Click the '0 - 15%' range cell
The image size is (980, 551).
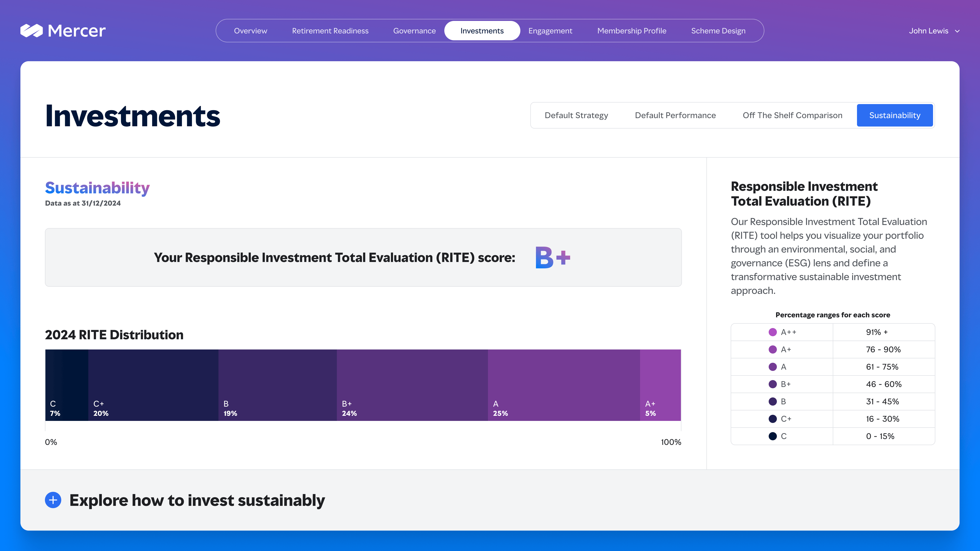click(884, 436)
